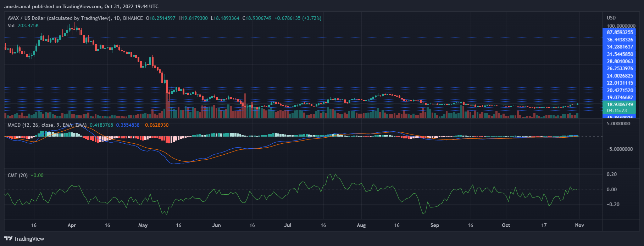Click the 31.5445850 price level tag
The height and width of the screenshot is (246, 644).
click(x=620, y=54)
